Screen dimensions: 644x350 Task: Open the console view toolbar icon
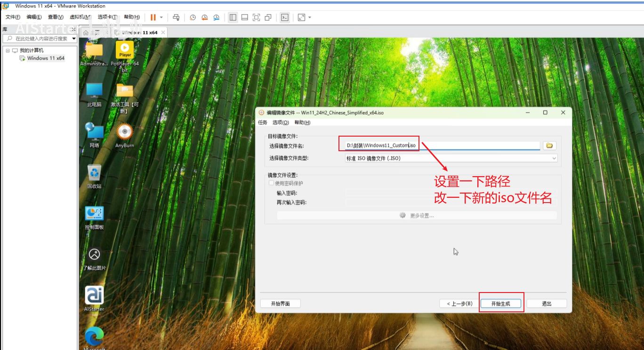tap(284, 17)
